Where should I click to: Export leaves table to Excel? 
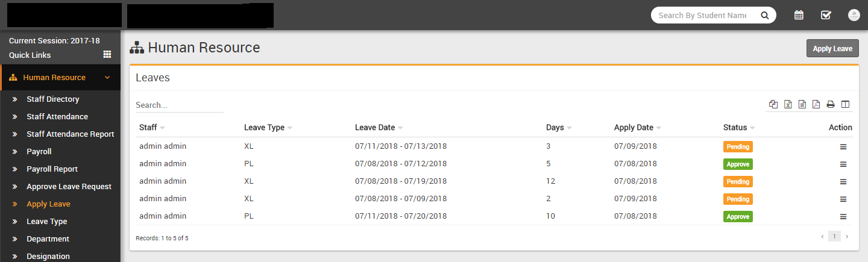[788, 104]
